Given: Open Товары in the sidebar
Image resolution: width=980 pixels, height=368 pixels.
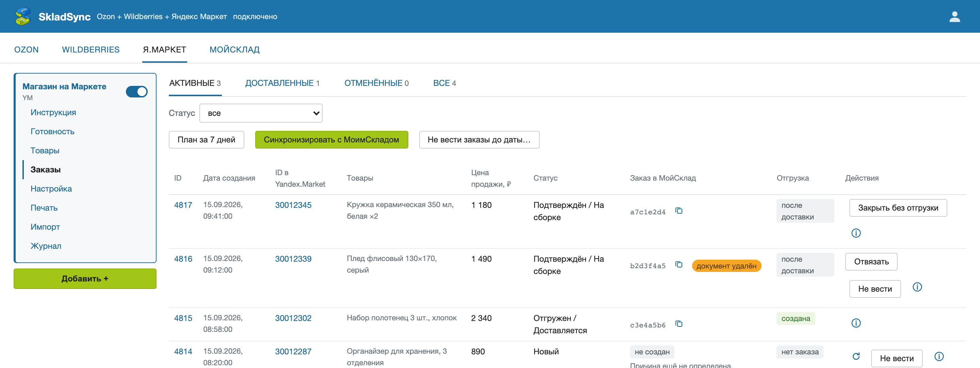Looking at the screenshot, I should point(45,151).
